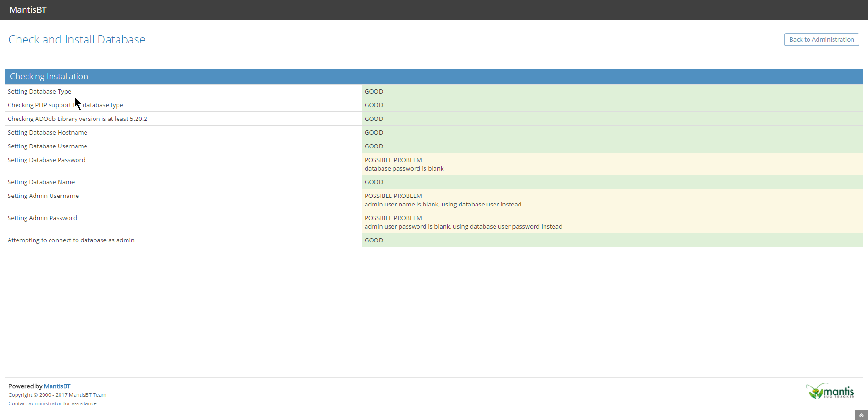Screen dimensions: 868x420
Task: Click the Setting Database Username label
Action: tap(47, 146)
